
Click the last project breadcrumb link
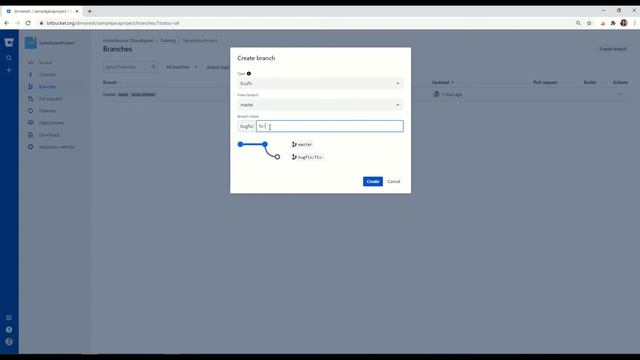(200, 41)
